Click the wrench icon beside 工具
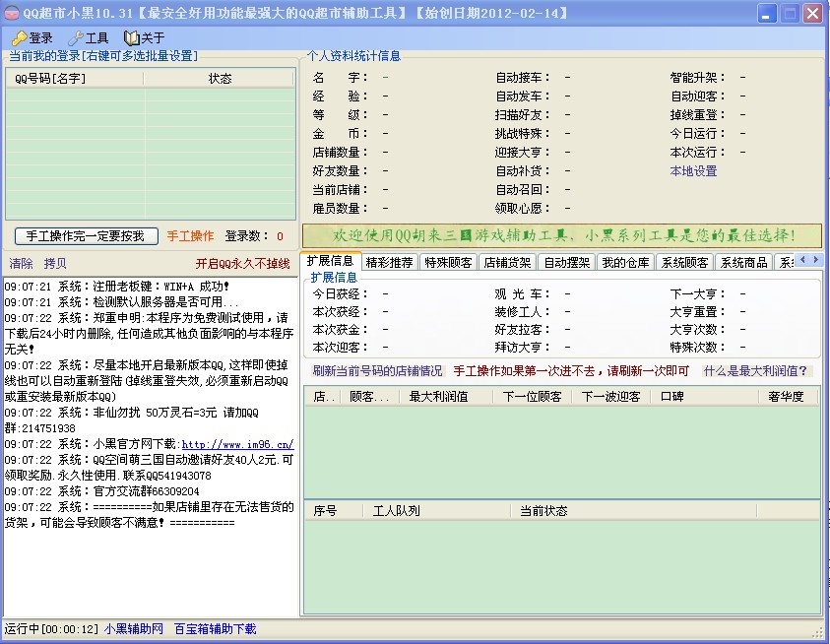830x644 pixels. pos(75,38)
